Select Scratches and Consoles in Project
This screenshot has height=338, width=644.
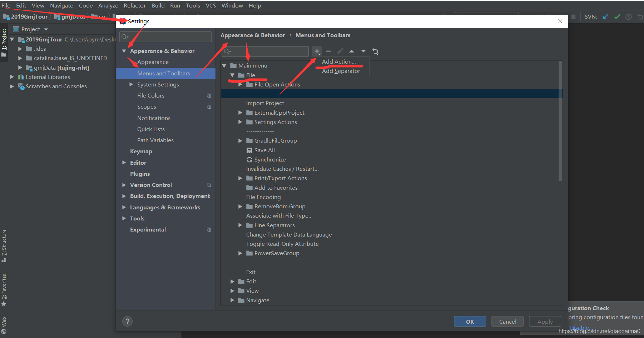[56, 86]
